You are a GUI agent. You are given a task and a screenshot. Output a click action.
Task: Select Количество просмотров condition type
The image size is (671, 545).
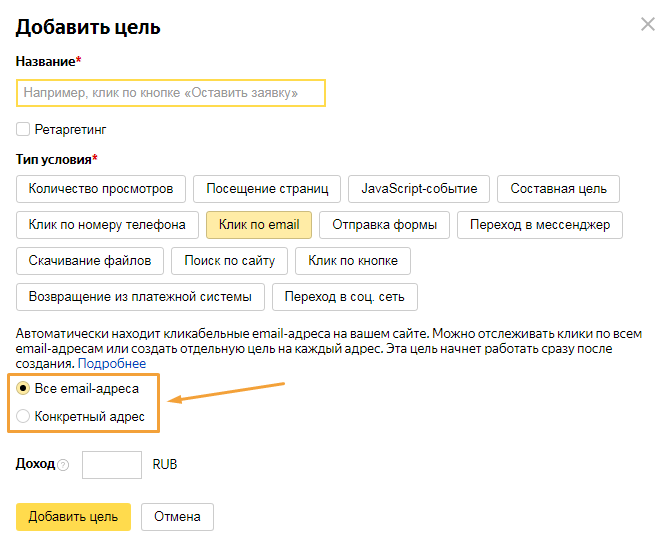pos(101,188)
